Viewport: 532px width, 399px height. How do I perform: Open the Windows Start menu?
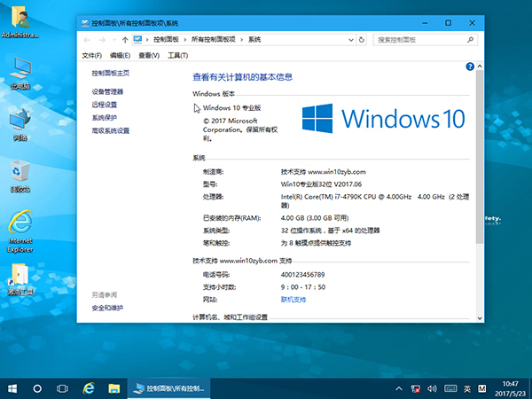coord(12,388)
